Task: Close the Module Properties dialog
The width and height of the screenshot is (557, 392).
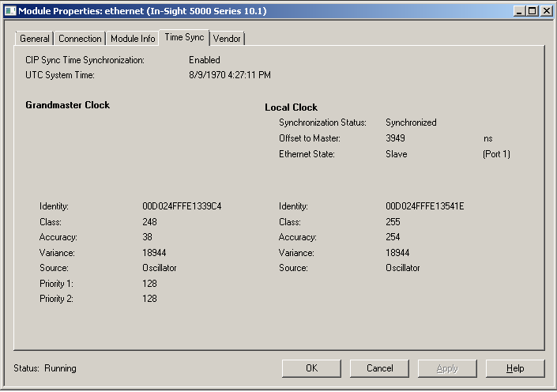Action: click(545, 10)
